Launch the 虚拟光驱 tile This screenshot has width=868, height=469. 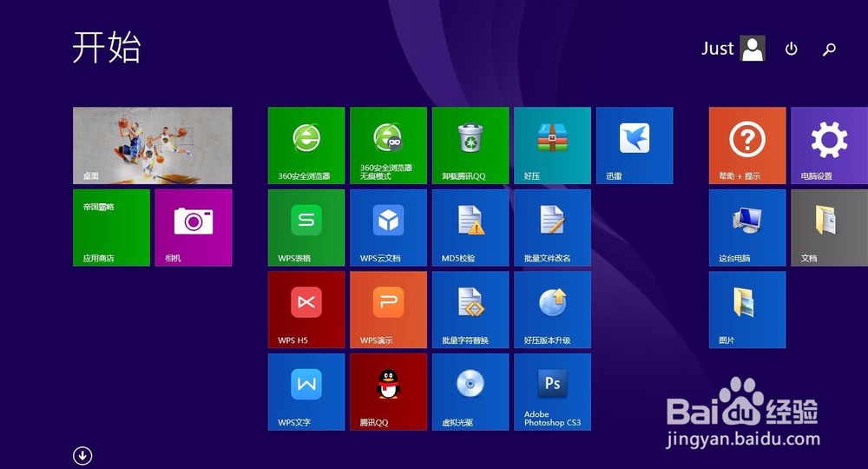[x=470, y=392]
